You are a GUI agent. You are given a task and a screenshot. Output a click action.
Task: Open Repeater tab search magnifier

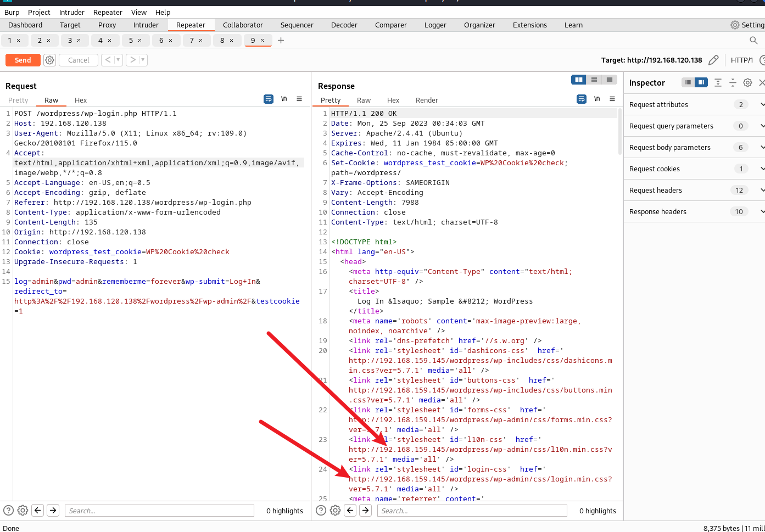click(x=753, y=40)
